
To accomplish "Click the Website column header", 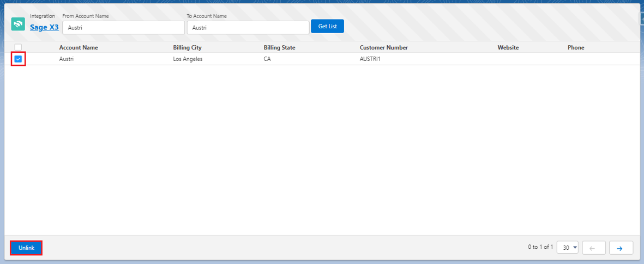I will pos(508,48).
